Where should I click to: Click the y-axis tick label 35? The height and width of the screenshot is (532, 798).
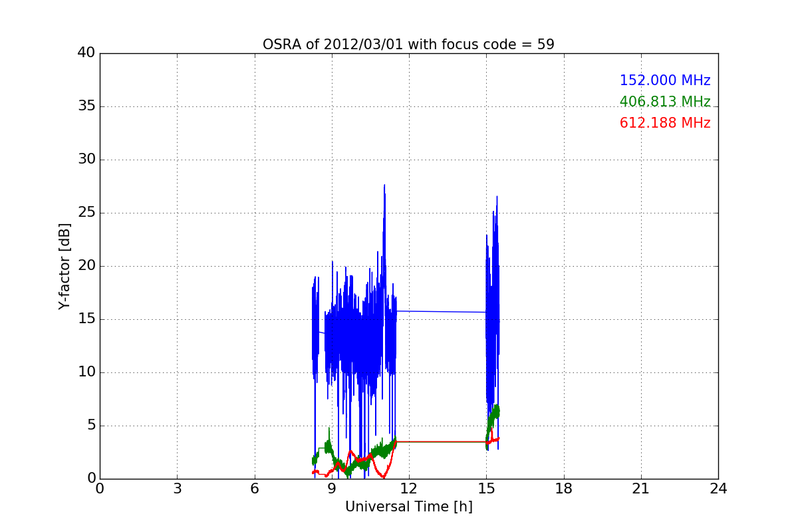point(86,106)
